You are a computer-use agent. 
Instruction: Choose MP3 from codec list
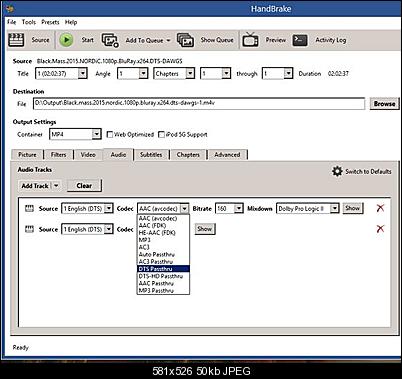tap(163, 240)
